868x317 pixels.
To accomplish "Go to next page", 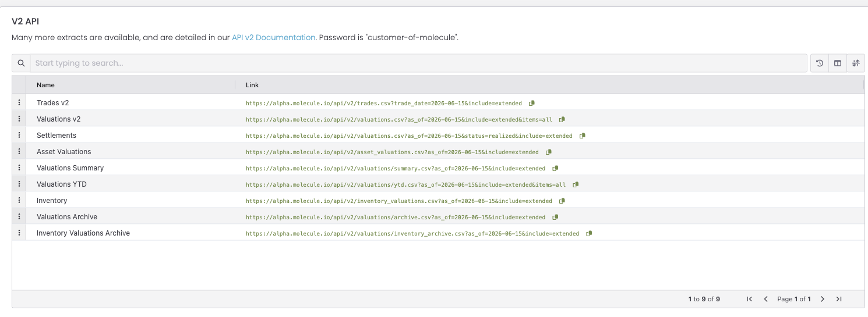I will pos(823,299).
